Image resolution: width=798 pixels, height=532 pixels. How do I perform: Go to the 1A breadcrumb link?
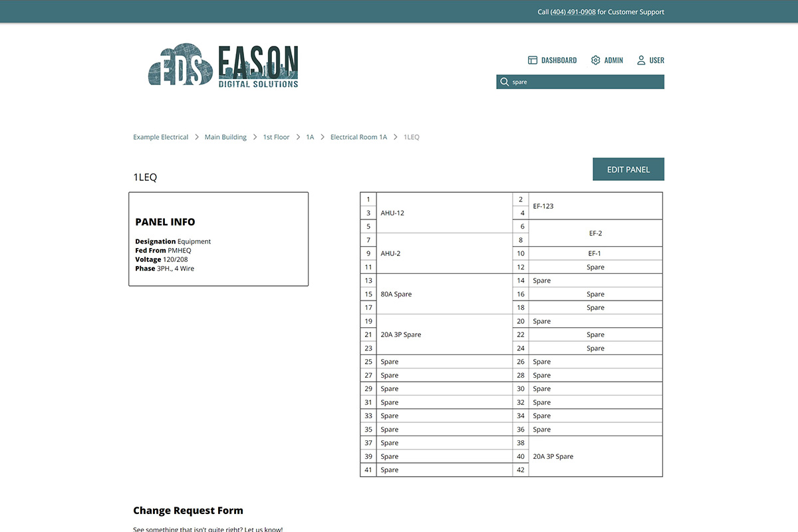click(310, 137)
